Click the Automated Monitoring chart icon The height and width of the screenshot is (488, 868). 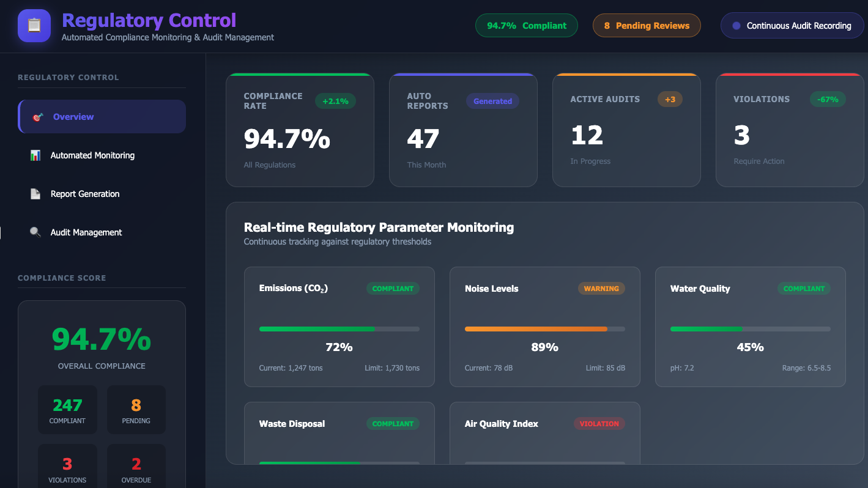coord(35,155)
